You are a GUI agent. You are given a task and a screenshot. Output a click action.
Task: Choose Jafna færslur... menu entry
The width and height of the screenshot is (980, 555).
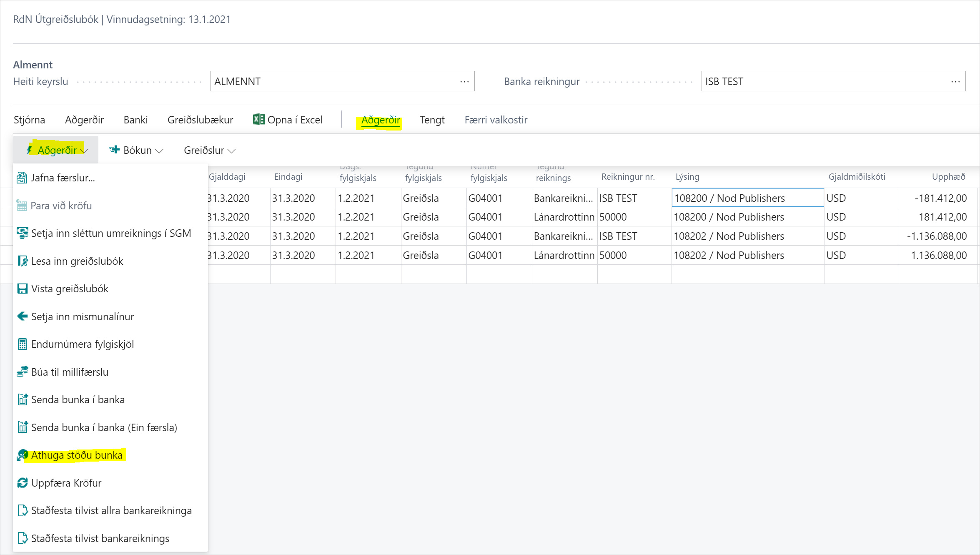(110, 178)
